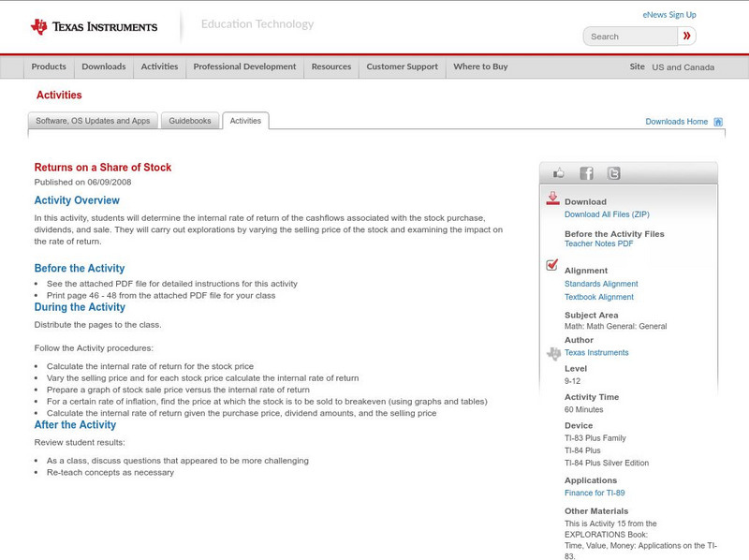Share on Facebook icon
749x560 pixels.
point(586,173)
